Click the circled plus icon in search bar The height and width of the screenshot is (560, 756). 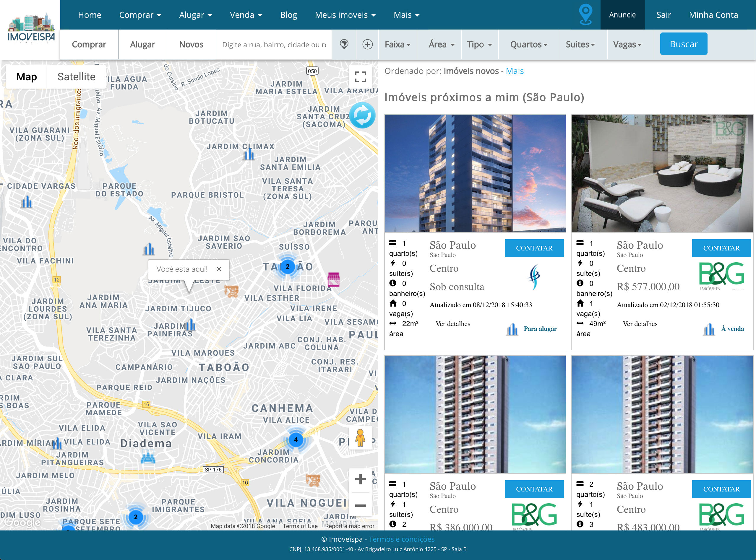[367, 44]
